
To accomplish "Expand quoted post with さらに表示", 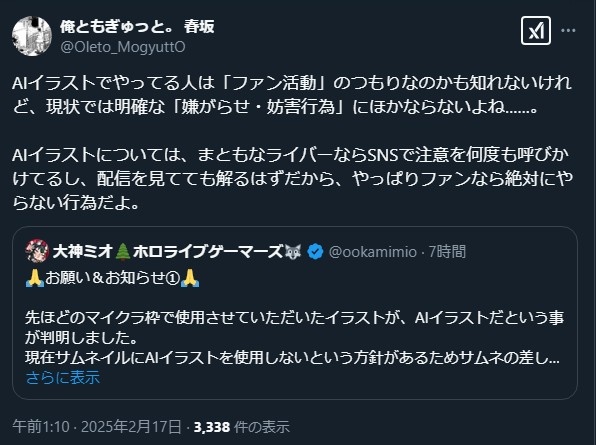I will pos(63,377).
